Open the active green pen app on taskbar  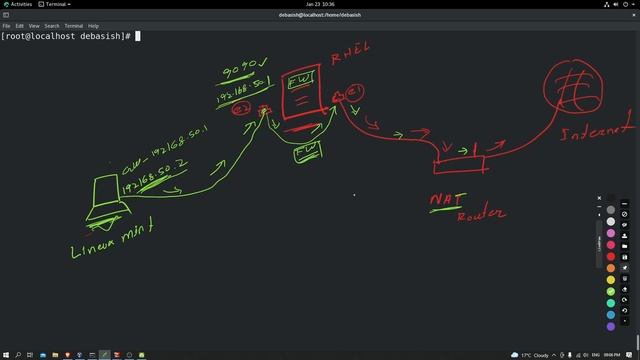[x=104, y=355]
